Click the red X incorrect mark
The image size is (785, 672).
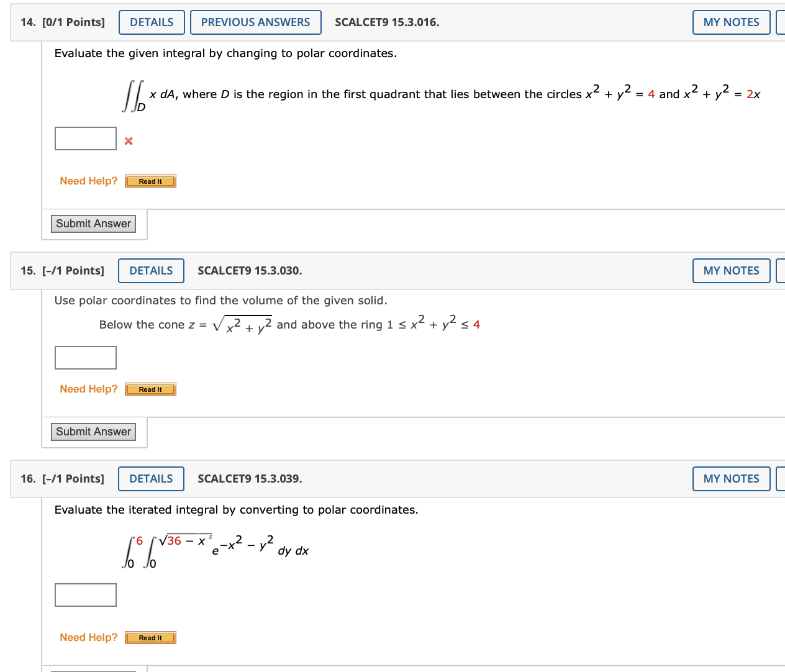[129, 141]
